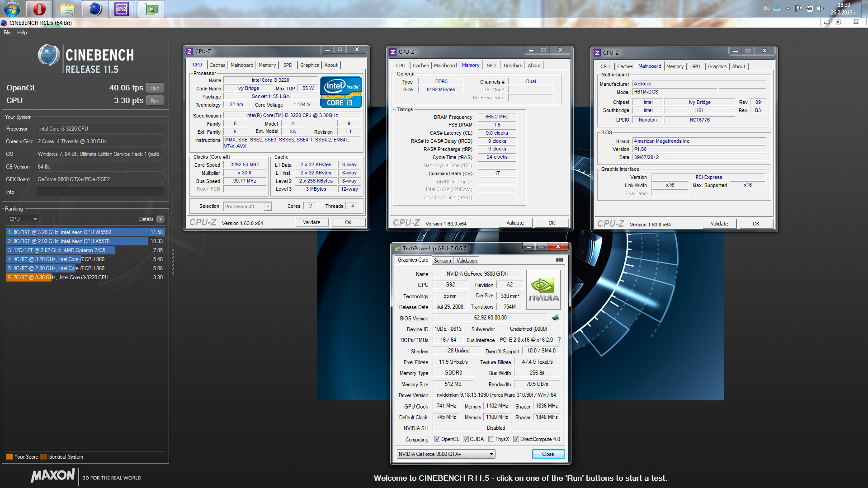Image resolution: width=868 pixels, height=488 pixels.
Task: Click the Cinebench globe logo
Action: [x=49, y=55]
